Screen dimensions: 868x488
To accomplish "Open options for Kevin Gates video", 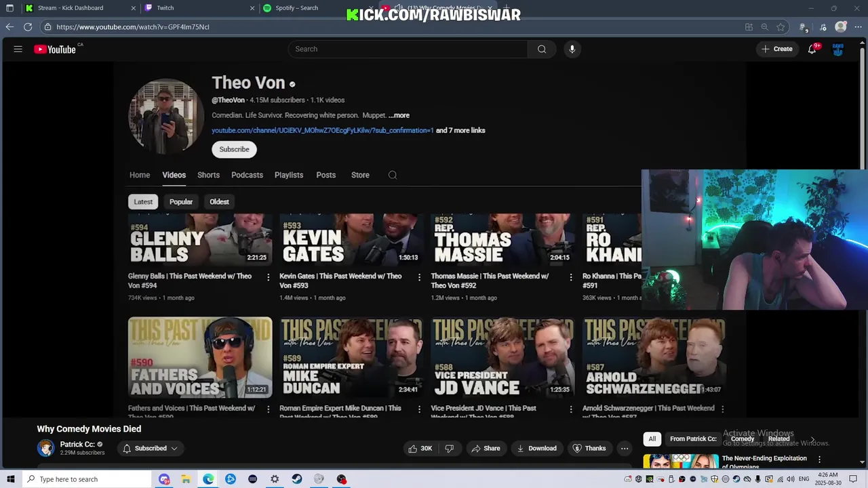I will tap(419, 277).
